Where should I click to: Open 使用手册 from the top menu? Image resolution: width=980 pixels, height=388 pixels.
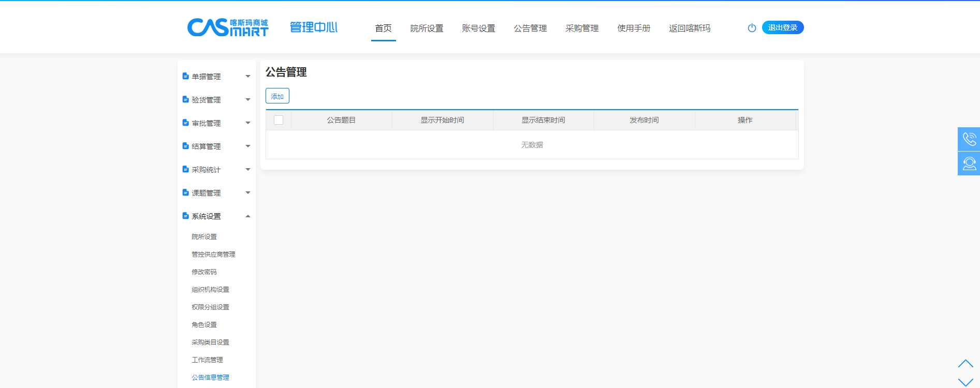[x=634, y=28]
